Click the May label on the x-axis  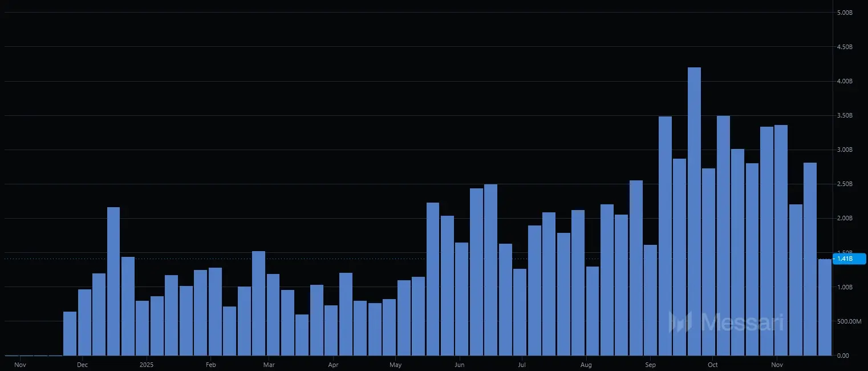pos(395,364)
